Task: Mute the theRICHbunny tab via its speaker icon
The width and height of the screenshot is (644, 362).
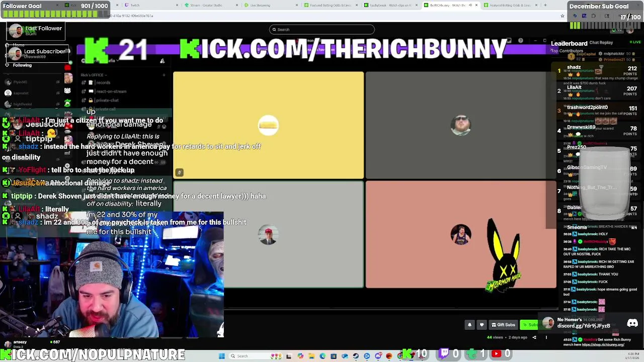Action: coord(470,5)
